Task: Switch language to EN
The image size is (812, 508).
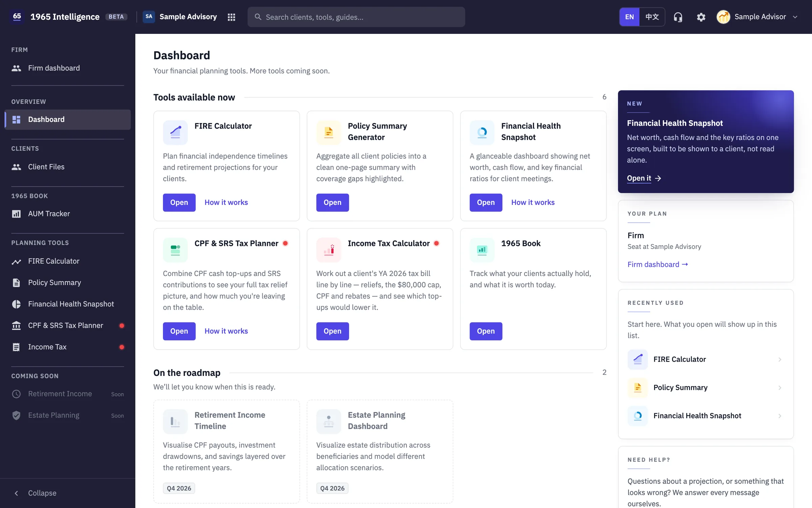Action: click(x=629, y=17)
